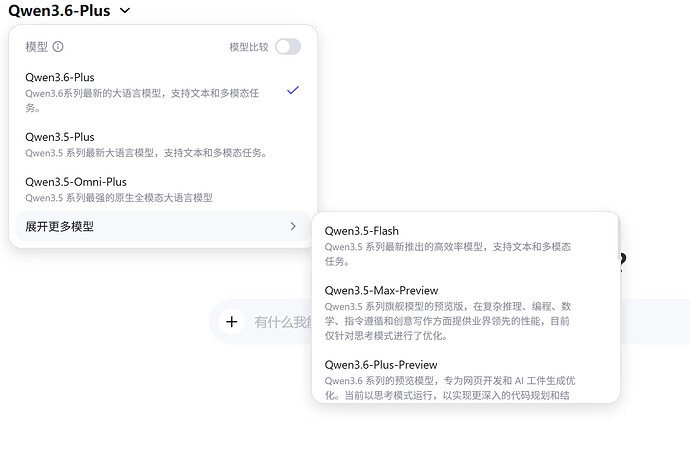Image resolution: width=690 pixels, height=471 pixels.
Task: Click the right chevron in 展开更多模型 row
Action: (293, 227)
